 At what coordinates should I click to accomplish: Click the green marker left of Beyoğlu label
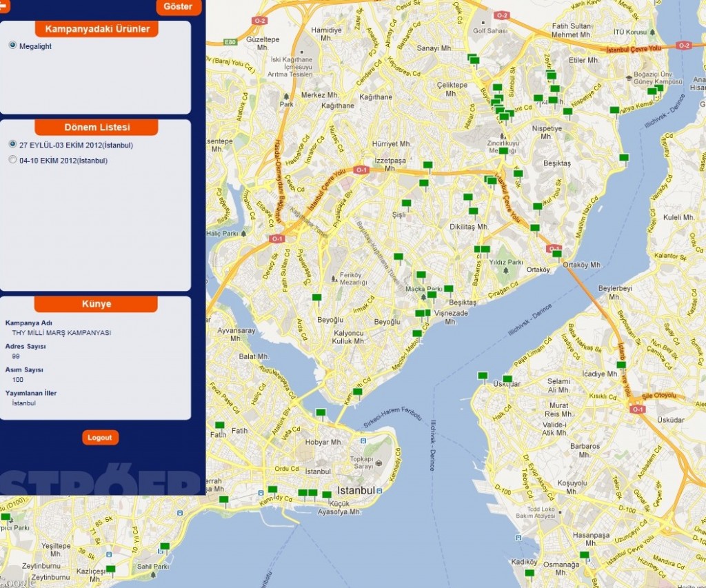point(316,298)
